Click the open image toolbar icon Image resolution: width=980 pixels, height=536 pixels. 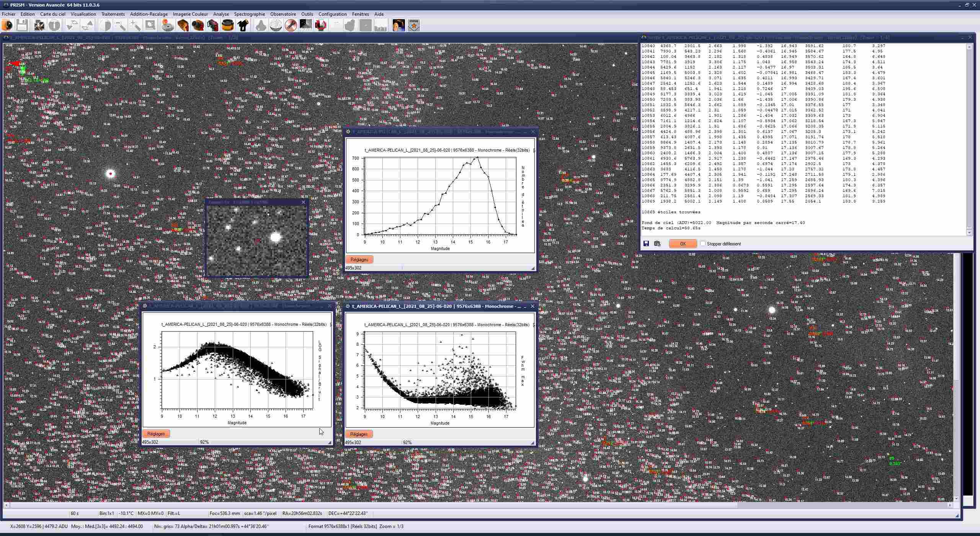[7, 25]
